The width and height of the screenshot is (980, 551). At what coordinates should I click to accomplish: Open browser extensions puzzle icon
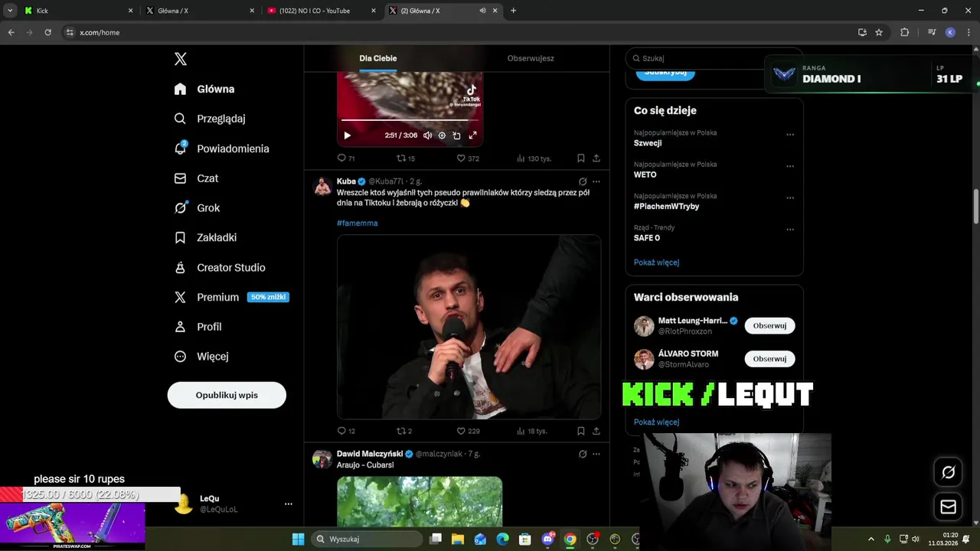tap(905, 32)
